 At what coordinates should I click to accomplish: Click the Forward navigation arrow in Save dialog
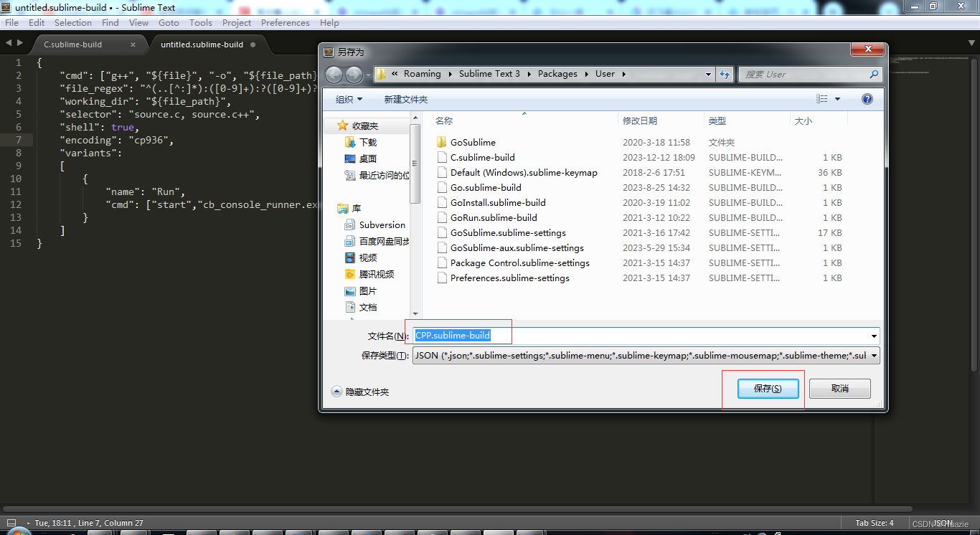click(x=354, y=74)
